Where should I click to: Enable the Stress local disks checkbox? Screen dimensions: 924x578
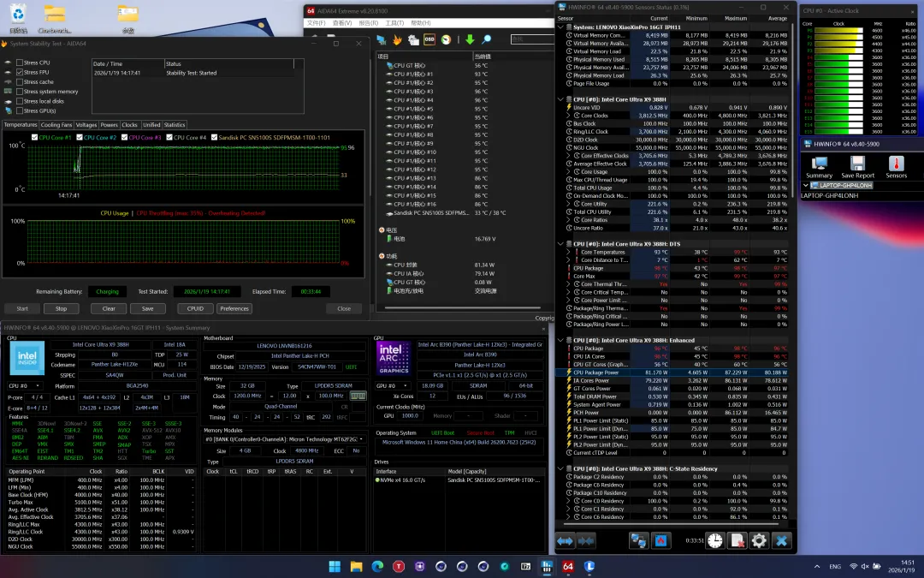tap(20, 101)
